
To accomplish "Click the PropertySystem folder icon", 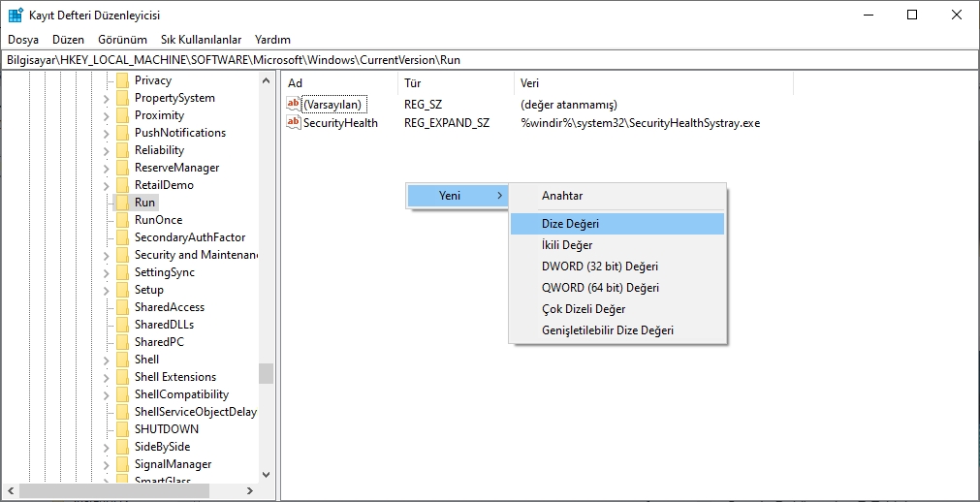I will click(x=122, y=98).
